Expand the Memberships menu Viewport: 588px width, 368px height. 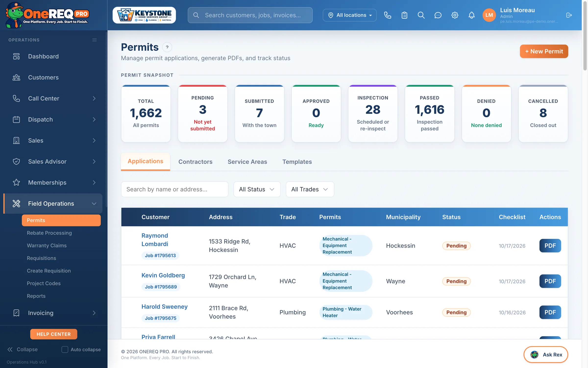click(53, 183)
